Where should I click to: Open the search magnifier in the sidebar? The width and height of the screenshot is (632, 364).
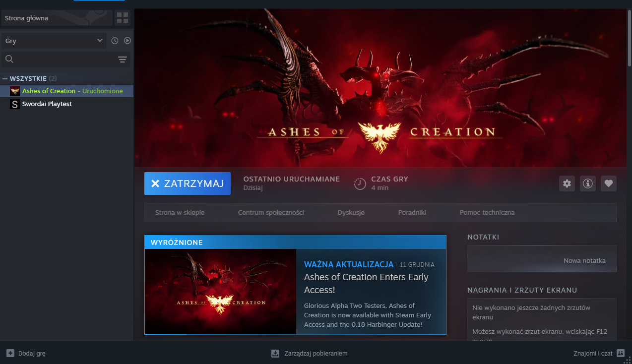pos(9,59)
